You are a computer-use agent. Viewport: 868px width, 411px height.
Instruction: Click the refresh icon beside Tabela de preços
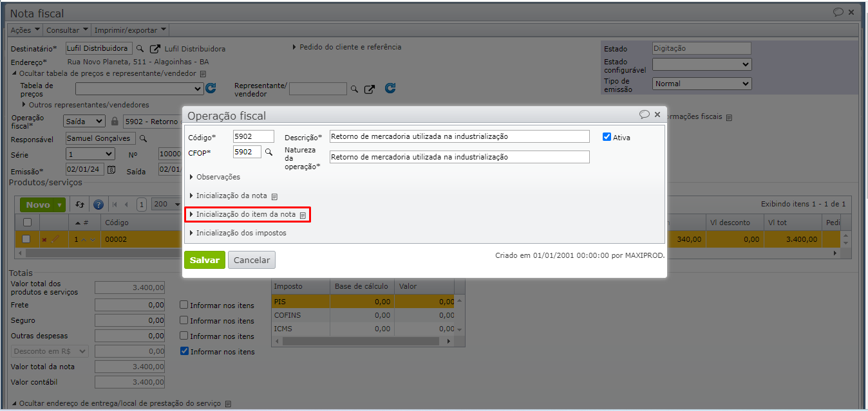[211, 89]
